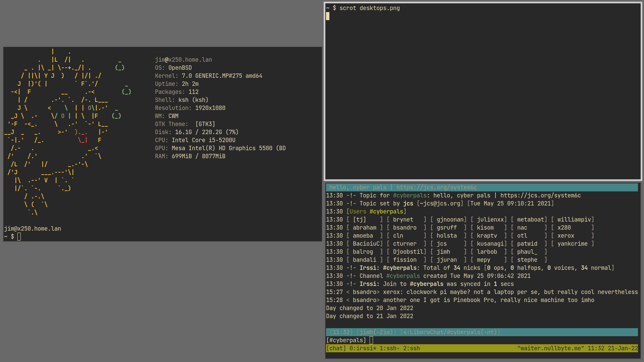The image size is (644, 362).
Task: Switch to the 2:ssh tmux window
Action: click(411, 348)
